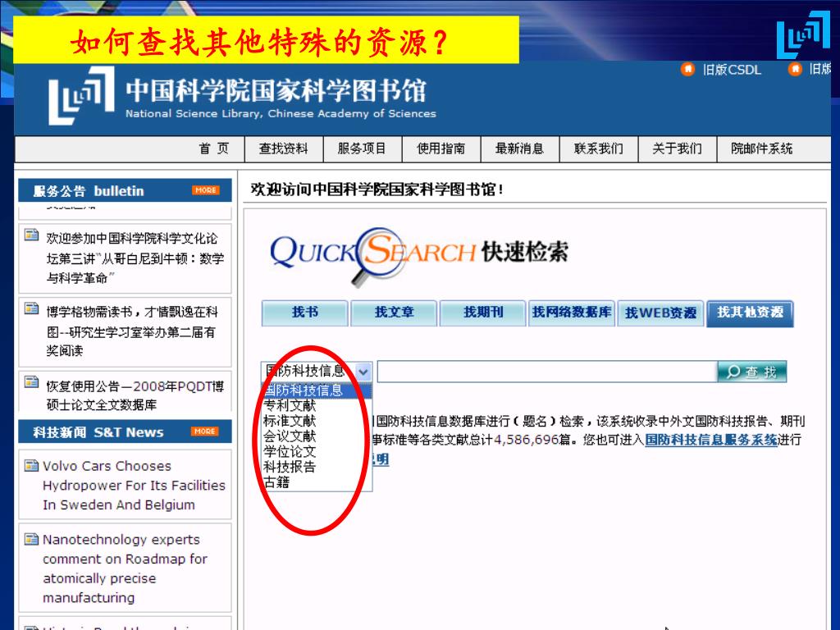Screen dimensions: 840x630
Task: Click news icon beside 恢复使用公告
Action: (32, 382)
